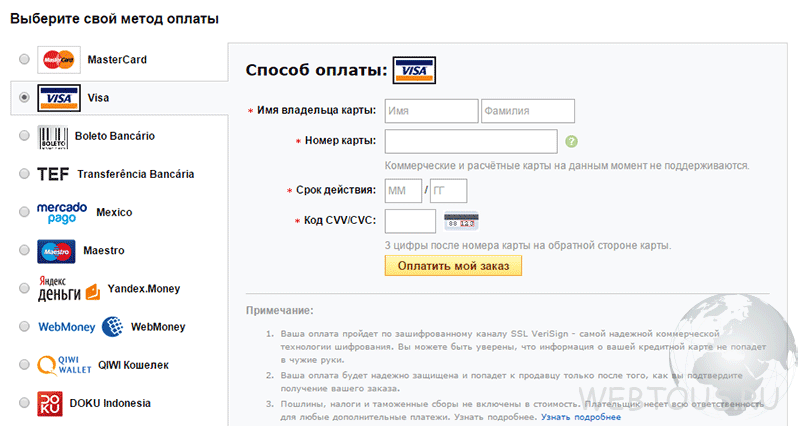Click the Visa label text

98,98
